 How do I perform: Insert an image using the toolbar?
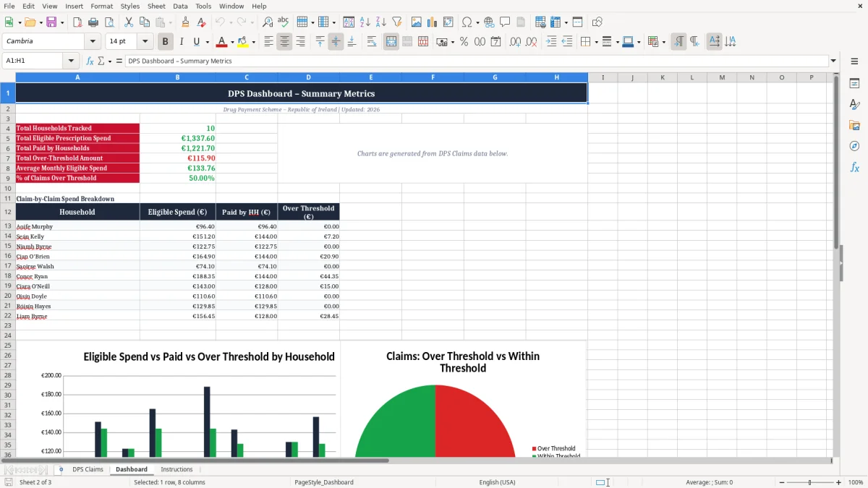tap(417, 22)
